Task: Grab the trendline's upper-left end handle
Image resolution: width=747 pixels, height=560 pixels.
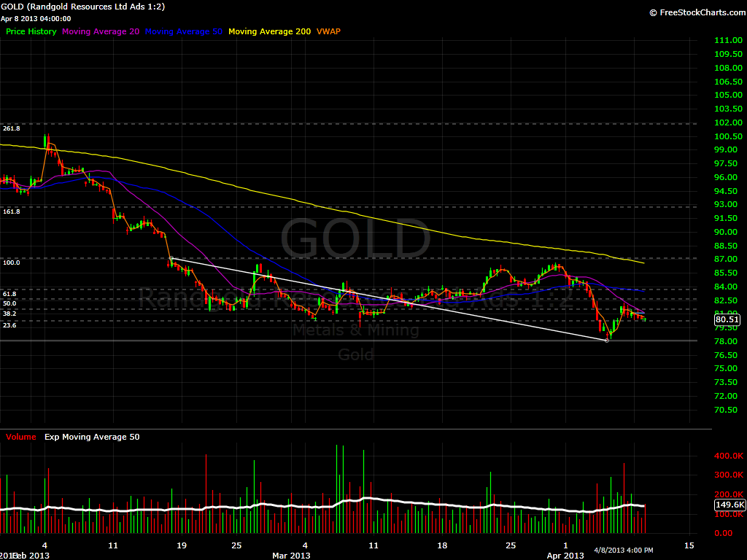Action: pyautogui.click(x=171, y=259)
